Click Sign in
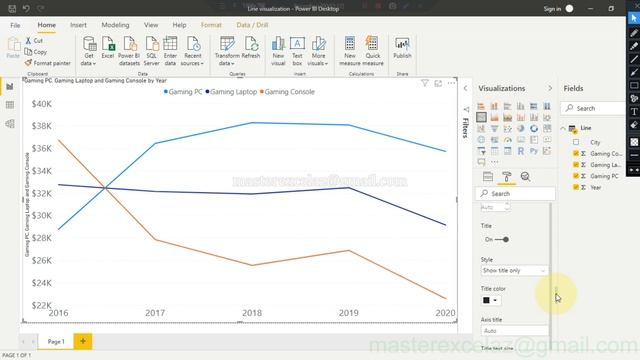 (552, 9)
